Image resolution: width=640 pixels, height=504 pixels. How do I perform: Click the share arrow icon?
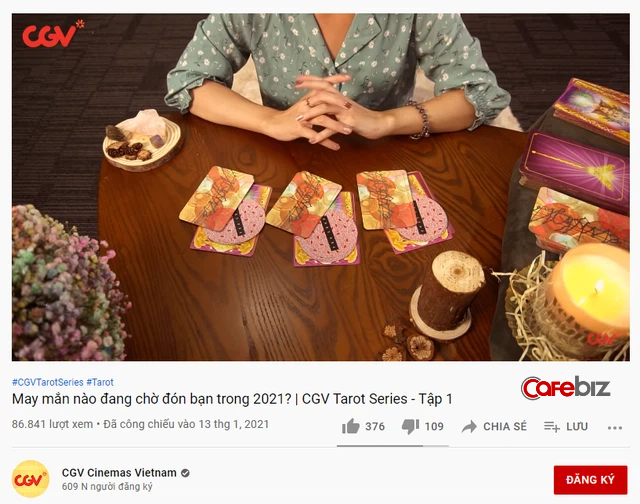tap(469, 427)
